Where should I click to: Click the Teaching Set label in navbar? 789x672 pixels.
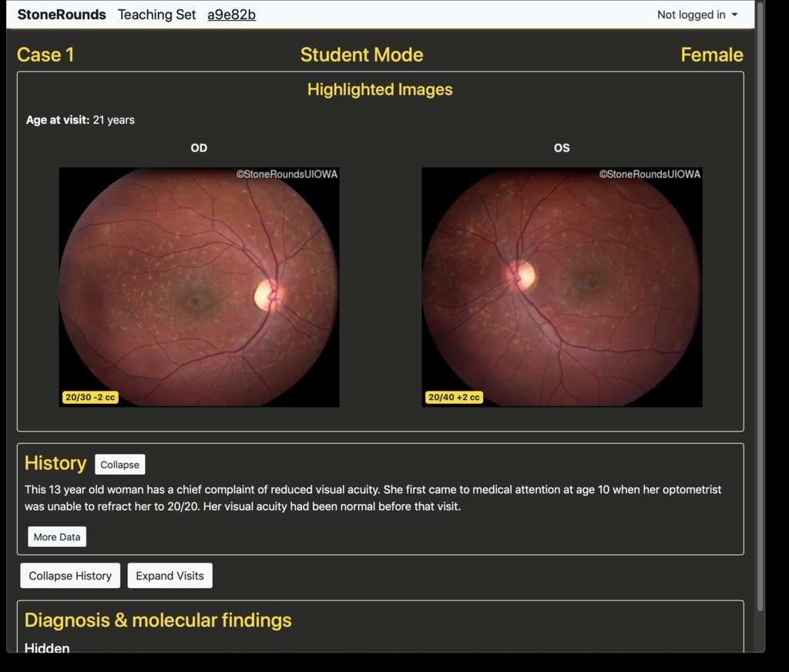tap(156, 15)
